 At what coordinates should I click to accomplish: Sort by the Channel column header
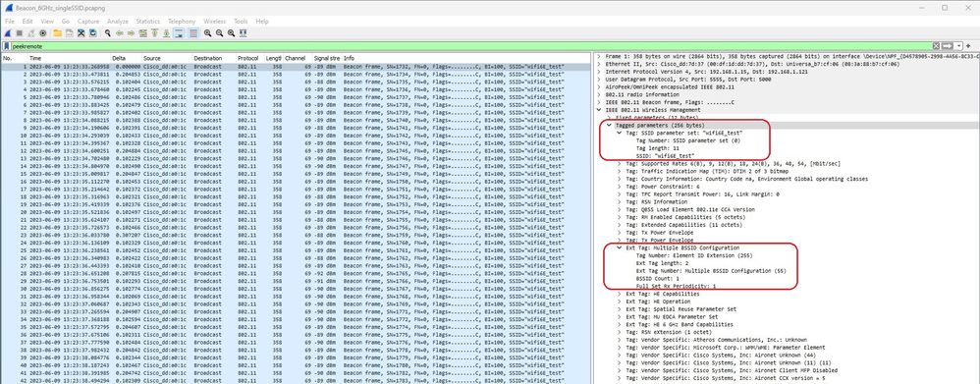coord(298,58)
